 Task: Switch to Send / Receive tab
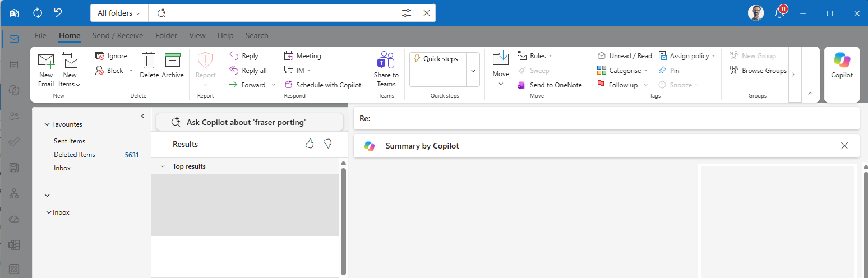point(118,35)
